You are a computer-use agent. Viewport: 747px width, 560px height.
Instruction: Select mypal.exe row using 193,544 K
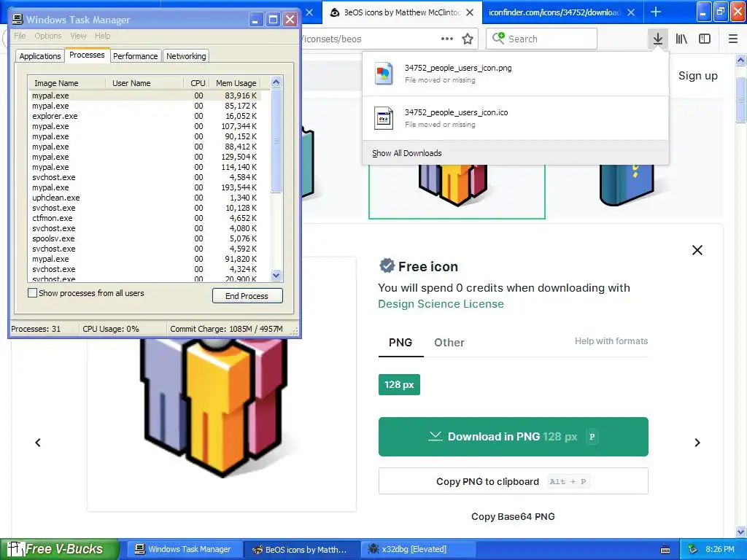pyautogui.click(x=145, y=187)
